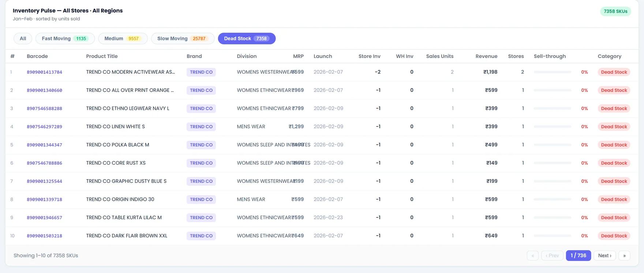This screenshot has width=644, height=273.
Task: Click revenue ₹649 cell
Action: (x=491, y=236)
